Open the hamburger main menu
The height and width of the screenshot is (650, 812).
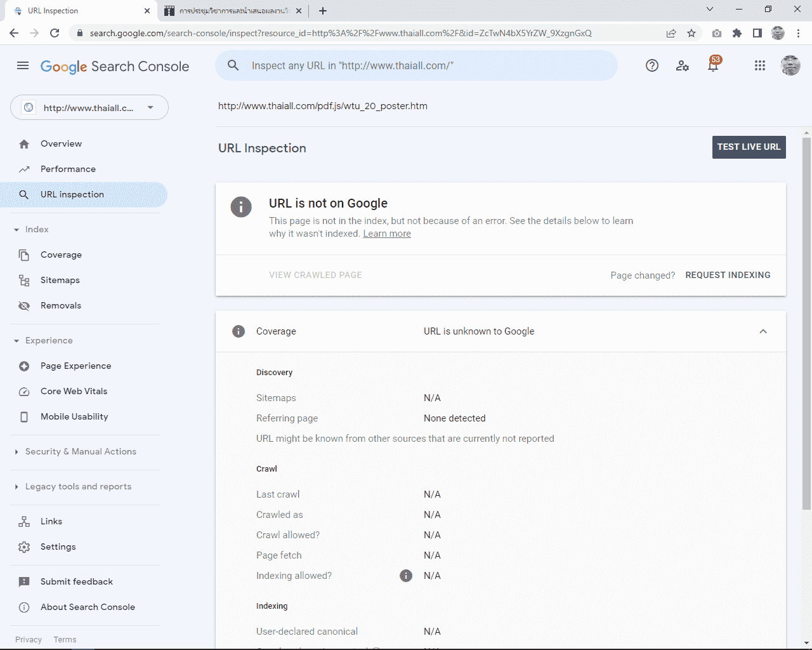tap(23, 65)
